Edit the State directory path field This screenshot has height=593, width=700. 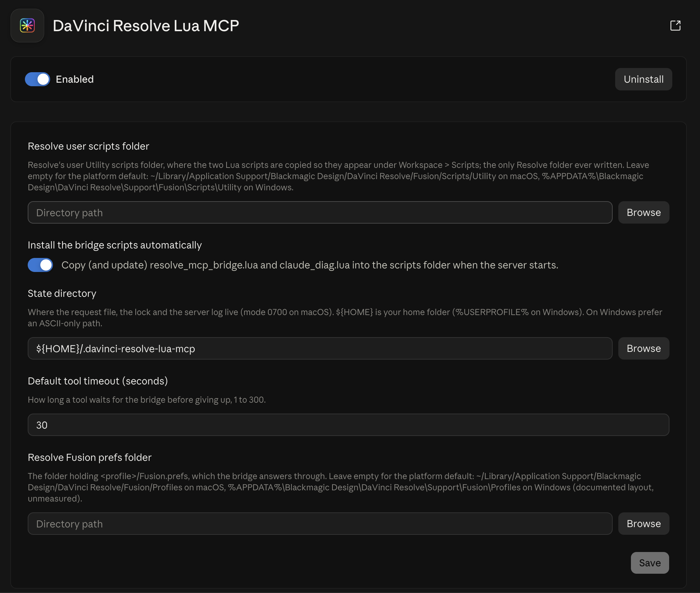(320, 348)
